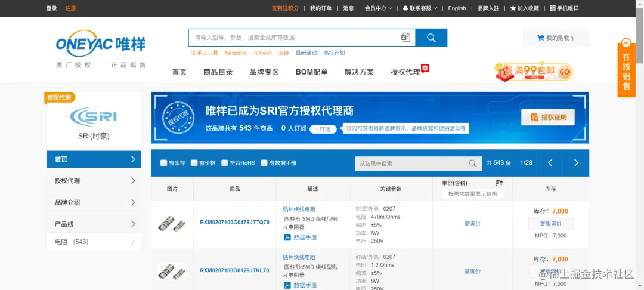Screen dimensions: 644x290
Task: Open BOM配单 in main navigation
Action: point(312,72)
